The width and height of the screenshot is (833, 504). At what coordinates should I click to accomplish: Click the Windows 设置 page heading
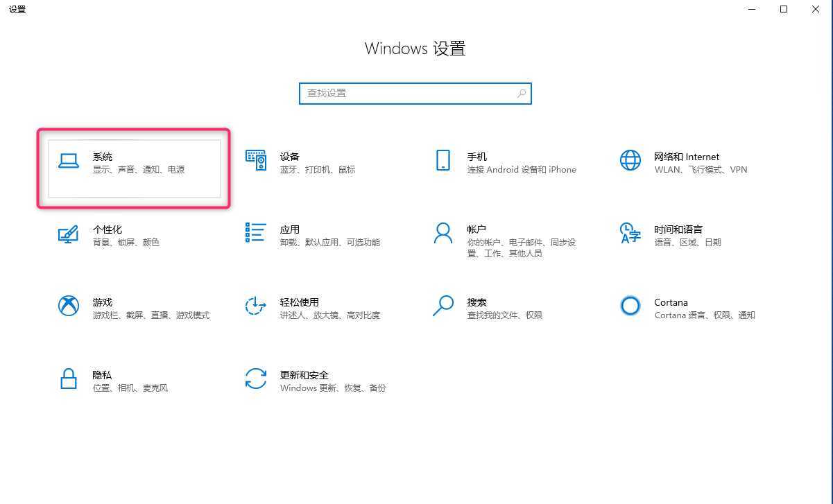(415, 49)
